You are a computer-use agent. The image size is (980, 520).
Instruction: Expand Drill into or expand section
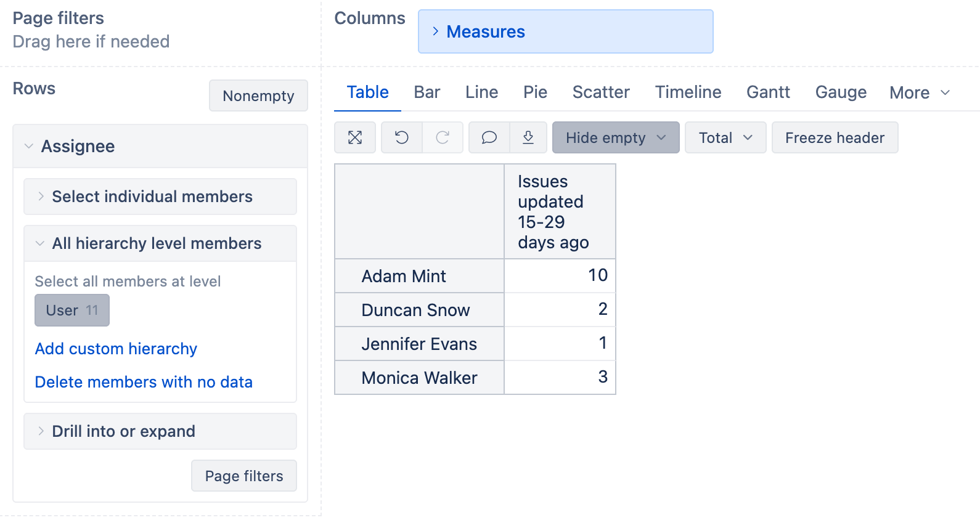[123, 431]
